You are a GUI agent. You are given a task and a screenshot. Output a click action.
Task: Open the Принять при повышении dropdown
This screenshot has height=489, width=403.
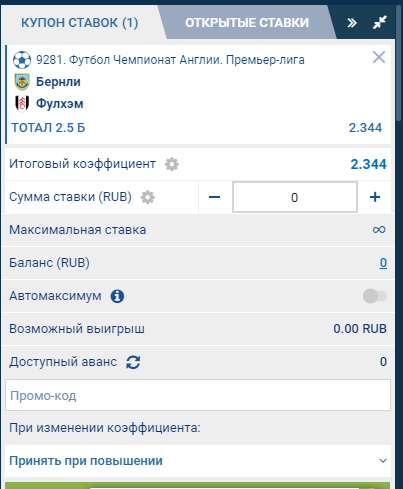tap(198, 461)
